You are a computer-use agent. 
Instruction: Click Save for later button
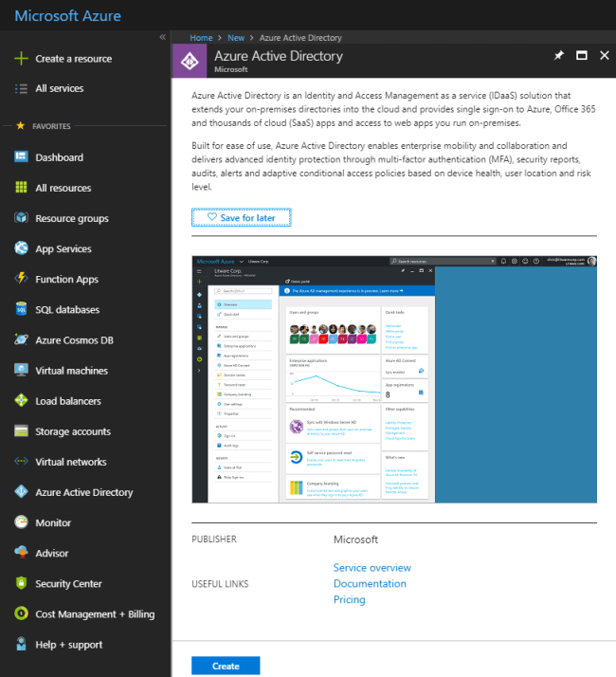(x=242, y=217)
